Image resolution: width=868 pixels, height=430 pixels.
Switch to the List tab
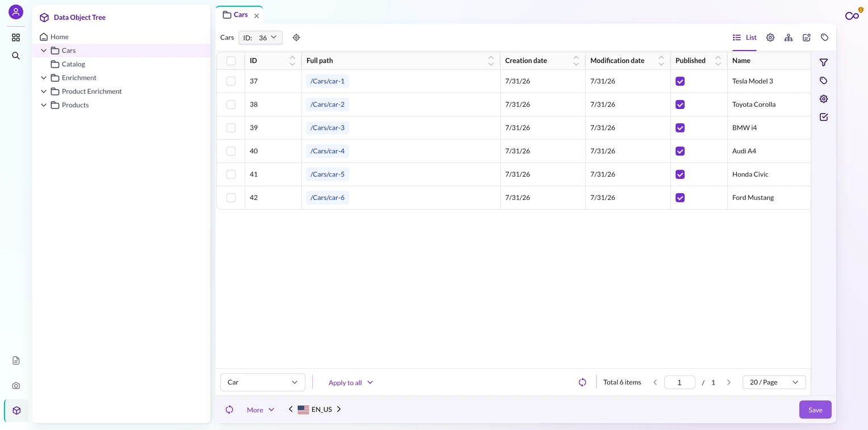point(745,37)
